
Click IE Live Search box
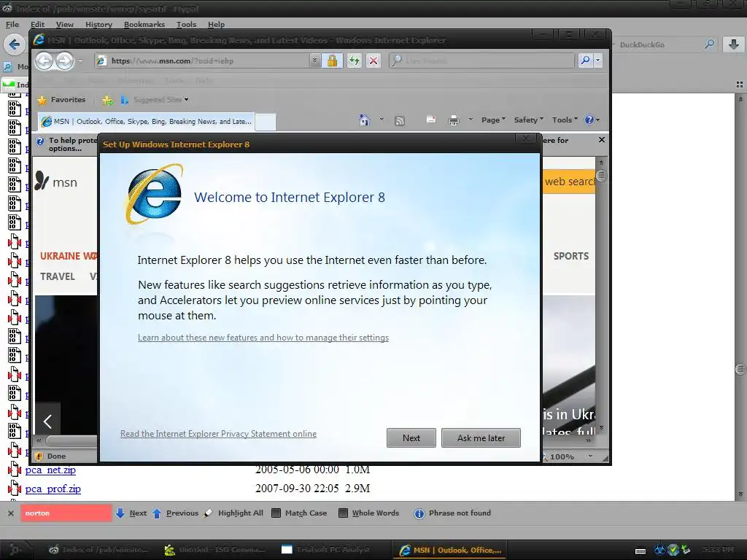(x=481, y=61)
